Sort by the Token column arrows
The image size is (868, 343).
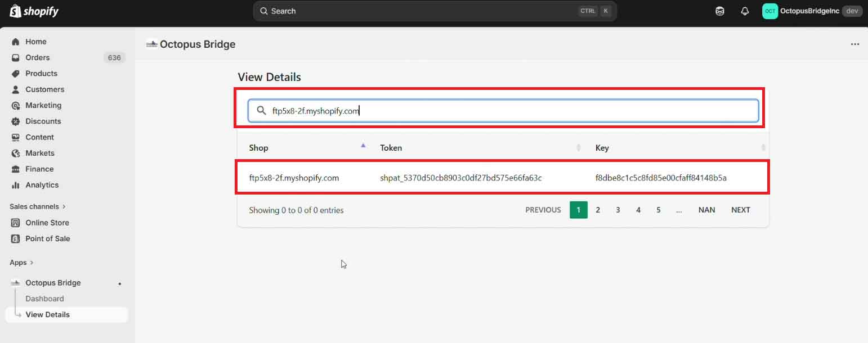pos(578,148)
